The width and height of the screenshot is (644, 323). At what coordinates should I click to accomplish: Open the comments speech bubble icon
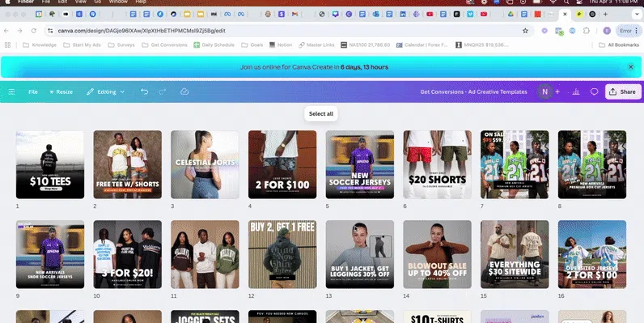point(594,91)
